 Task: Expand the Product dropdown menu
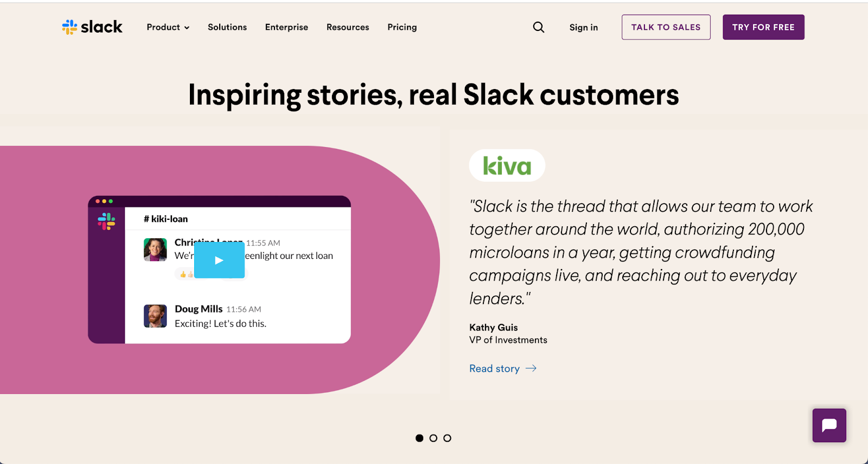click(x=168, y=27)
